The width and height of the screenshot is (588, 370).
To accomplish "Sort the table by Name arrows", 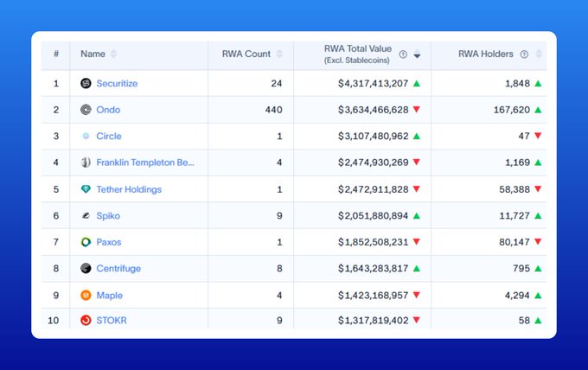I will coord(113,54).
